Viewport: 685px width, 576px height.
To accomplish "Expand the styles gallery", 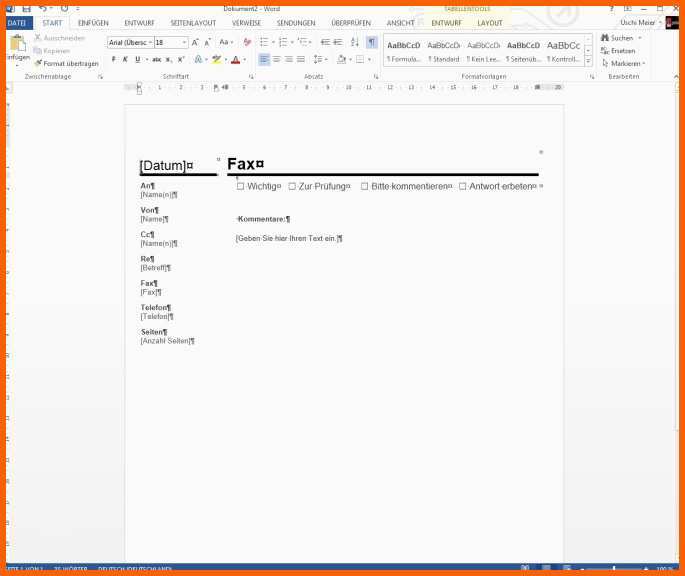I will [x=588, y=62].
